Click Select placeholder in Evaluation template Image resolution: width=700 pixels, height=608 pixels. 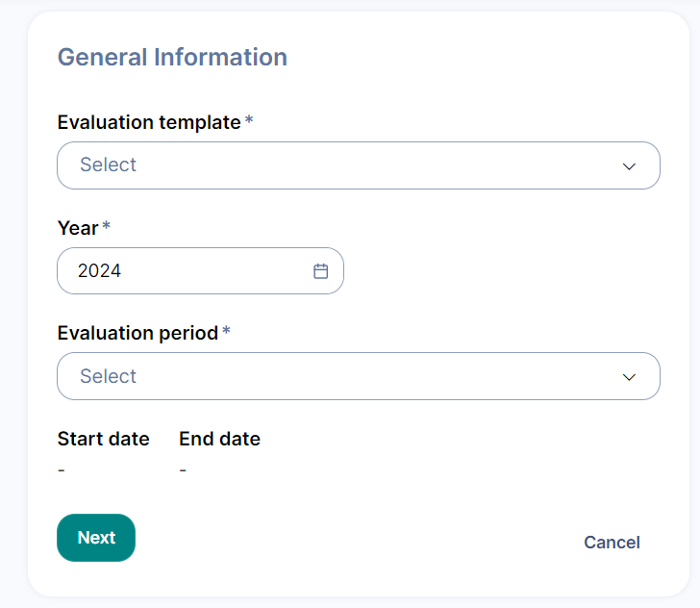(x=108, y=165)
